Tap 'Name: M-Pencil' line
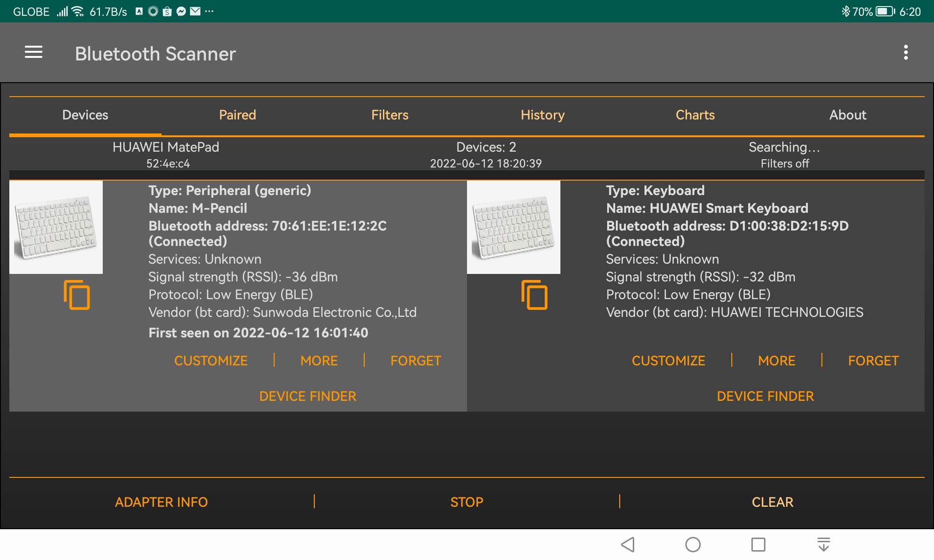Image resolution: width=934 pixels, height=560 pixels. tap(198, 208)
